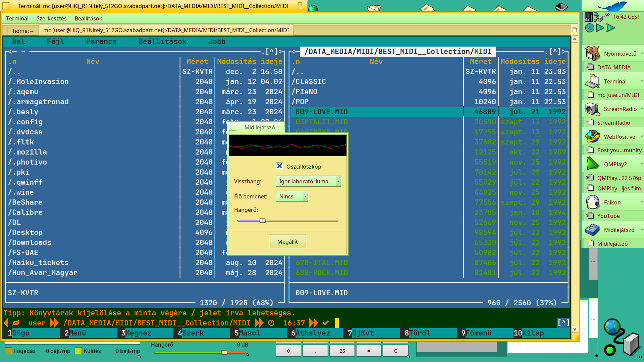The image size is (644, 362).
Task: Click the Terminál computer icon in Deskbar
Action: coord(593,81)
